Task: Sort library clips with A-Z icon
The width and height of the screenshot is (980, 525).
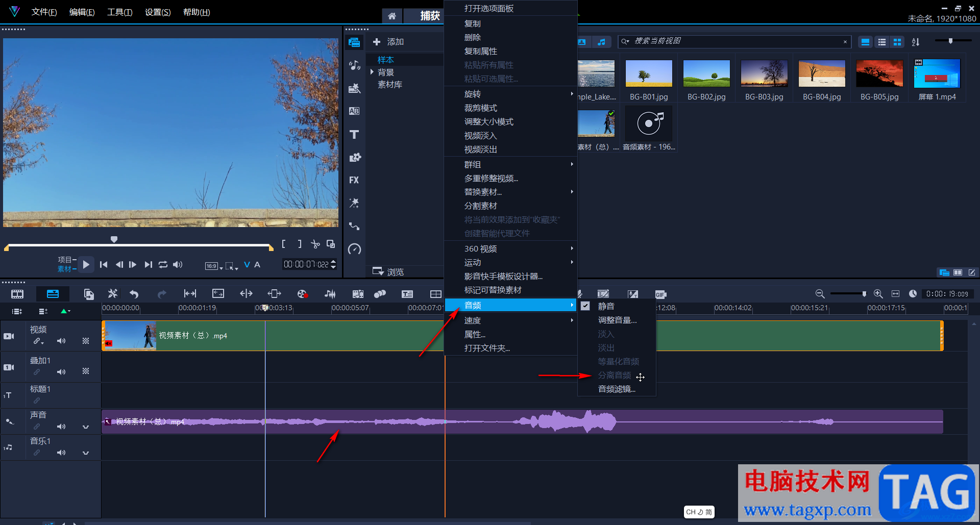Action: [x=916, y=42]
